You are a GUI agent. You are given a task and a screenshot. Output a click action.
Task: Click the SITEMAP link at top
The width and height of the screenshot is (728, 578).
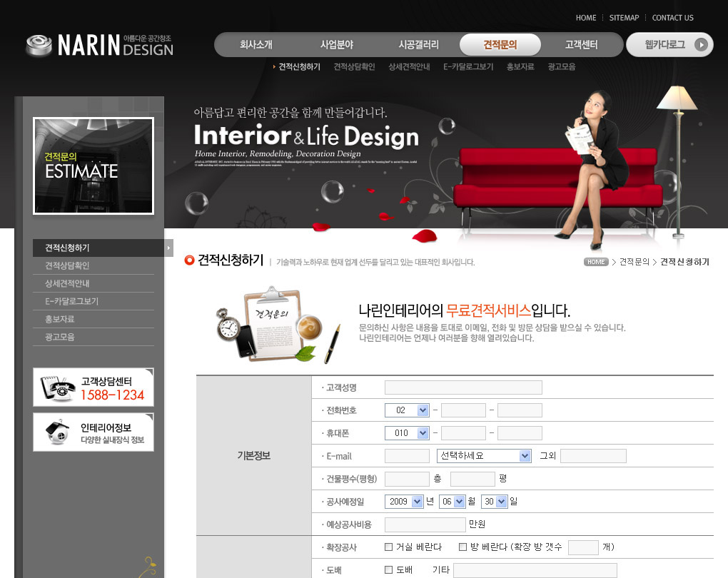tap(625, 18)
